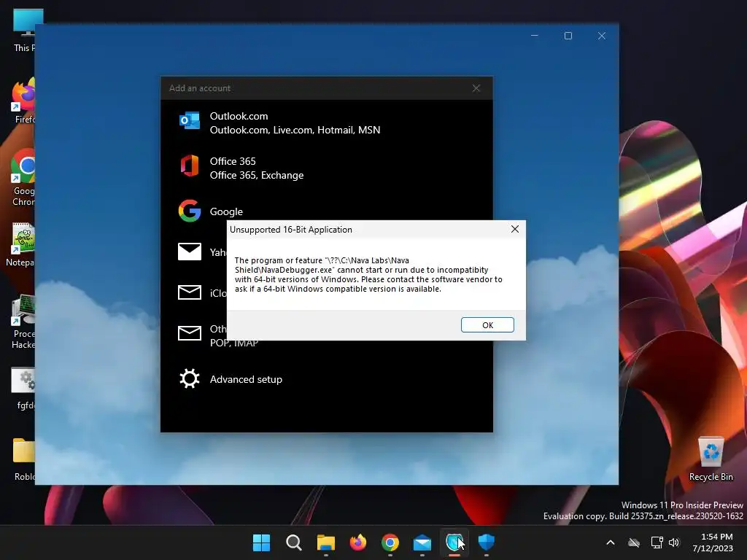
Task: Select the iCloud envelope icon
Action: click(x=190, y=292)
